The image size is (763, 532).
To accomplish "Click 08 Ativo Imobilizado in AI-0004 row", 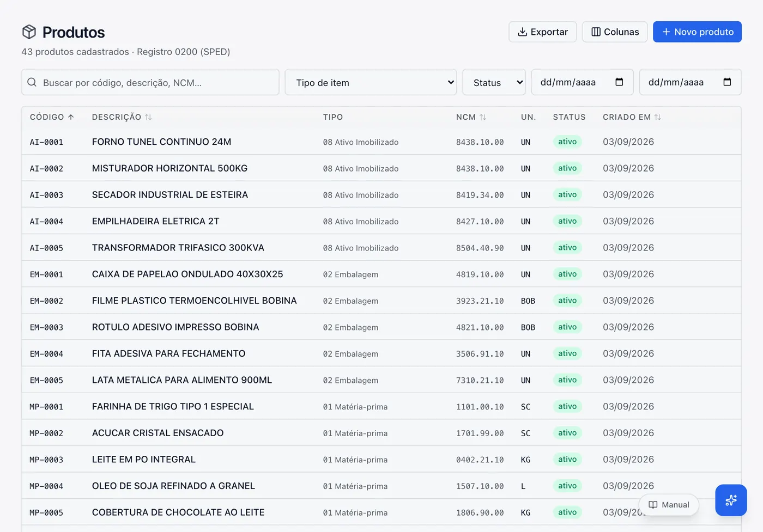I will [361, 222].
